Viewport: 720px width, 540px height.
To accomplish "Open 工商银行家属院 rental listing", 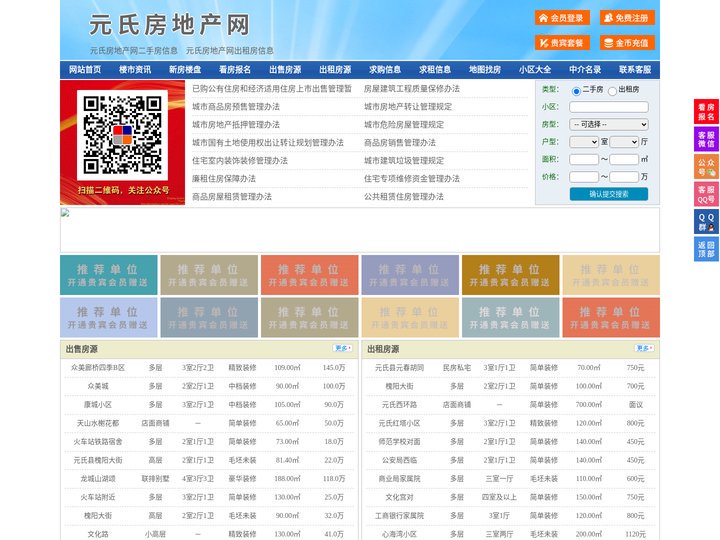I will (x=399, y=516).
